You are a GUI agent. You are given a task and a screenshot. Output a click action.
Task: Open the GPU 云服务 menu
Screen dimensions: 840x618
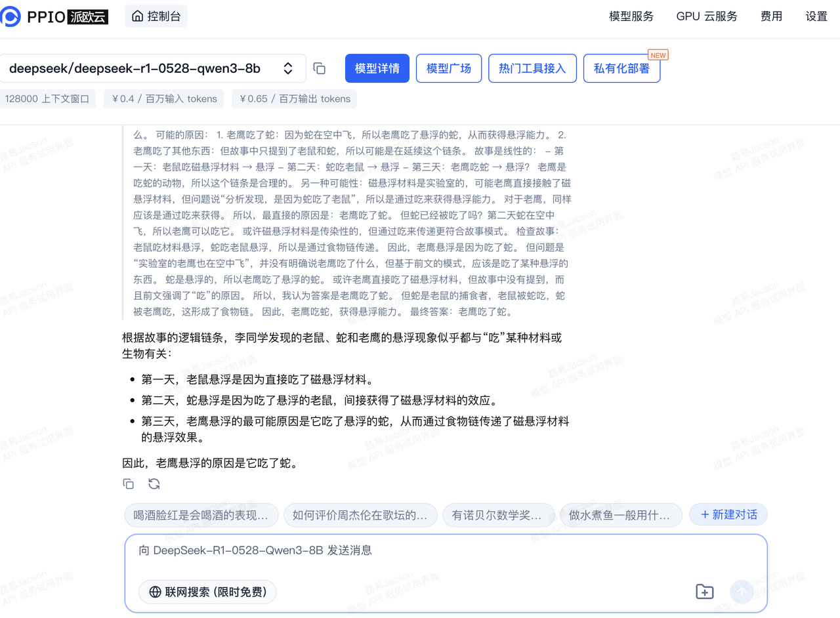pyautogui.click(x=707, y=16)
